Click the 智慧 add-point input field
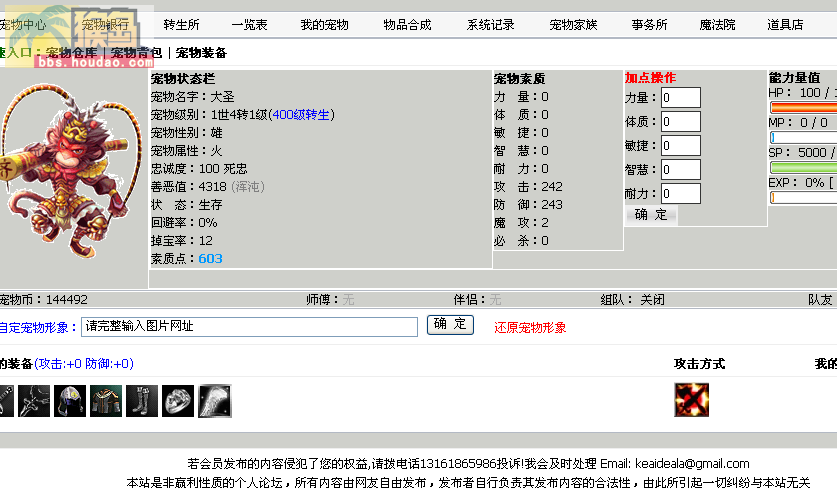The width and height of the screenshot is (837, 491). click(681, 170)
